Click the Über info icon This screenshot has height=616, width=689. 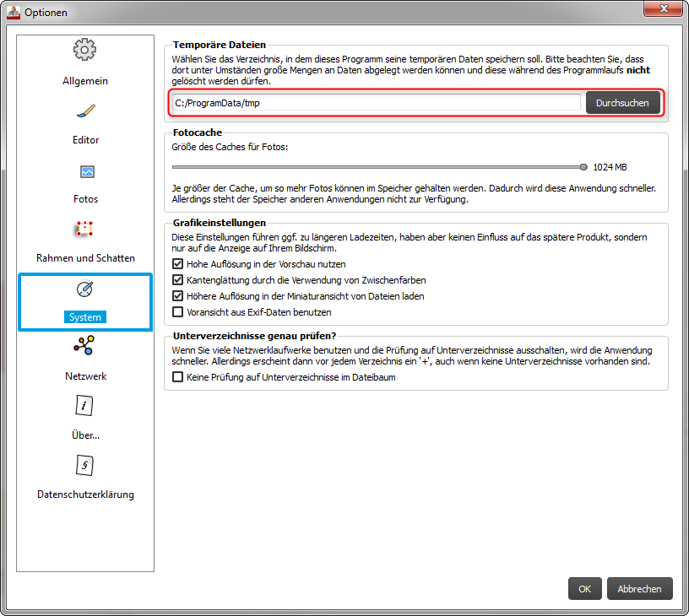click(x=84, y=406)
